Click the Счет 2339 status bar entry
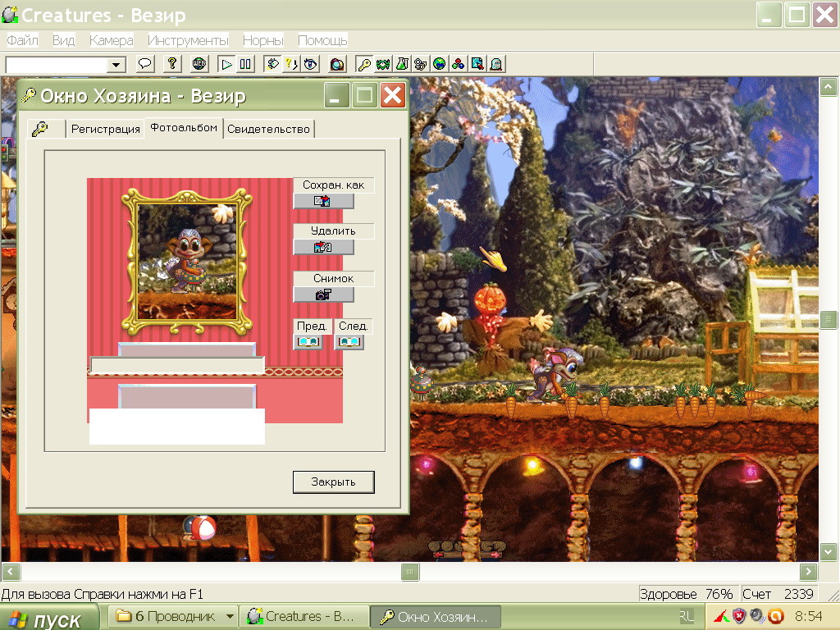The image size is (840, 630). (x=778, y=594)
